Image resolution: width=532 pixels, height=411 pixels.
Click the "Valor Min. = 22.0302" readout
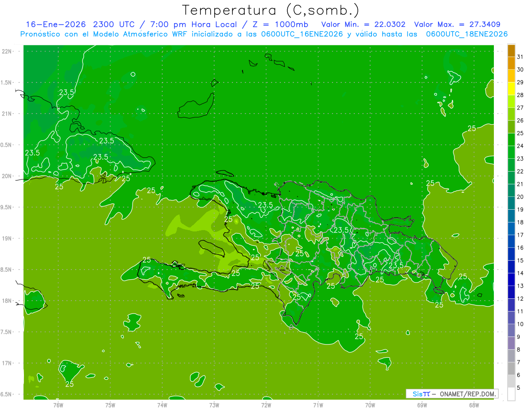[363, 24]
